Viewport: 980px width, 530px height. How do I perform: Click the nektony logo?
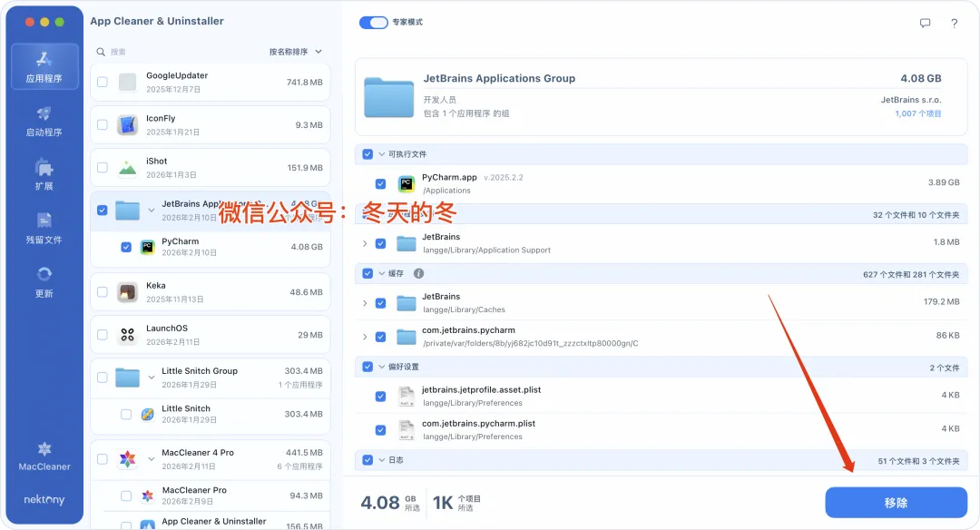point(44,499)
